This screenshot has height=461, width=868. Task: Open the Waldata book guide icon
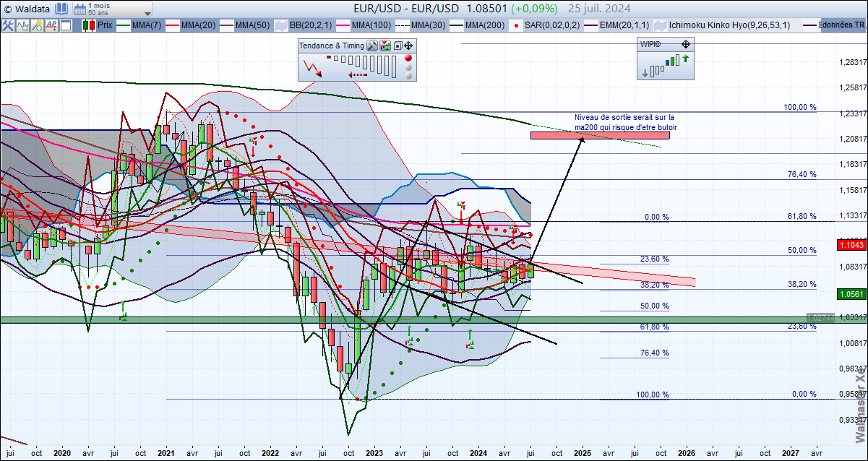(61, 9)
